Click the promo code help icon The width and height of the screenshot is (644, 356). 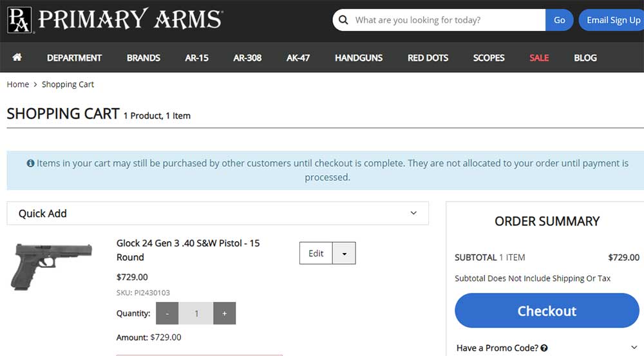click(x=544, y=348)
